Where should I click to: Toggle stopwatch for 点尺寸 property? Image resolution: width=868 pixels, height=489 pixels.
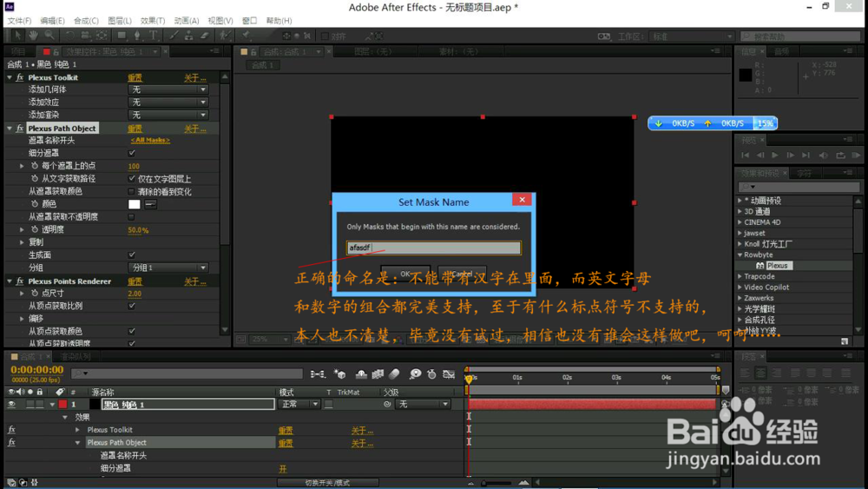[35, 293]
